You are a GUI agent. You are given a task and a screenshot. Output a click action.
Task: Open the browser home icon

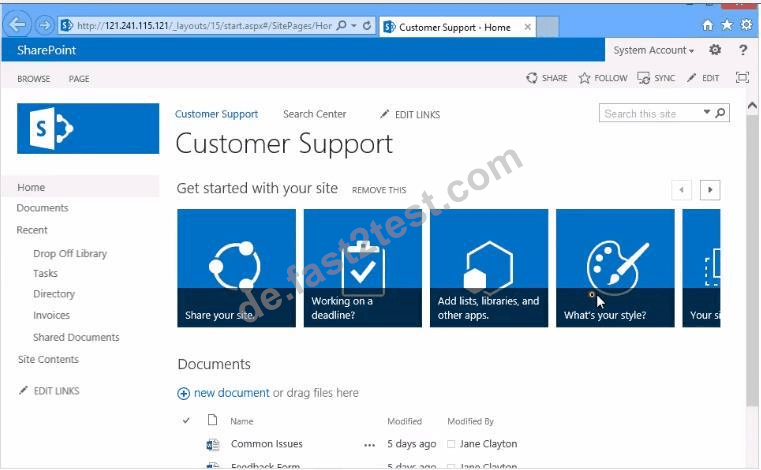[708, 25]
